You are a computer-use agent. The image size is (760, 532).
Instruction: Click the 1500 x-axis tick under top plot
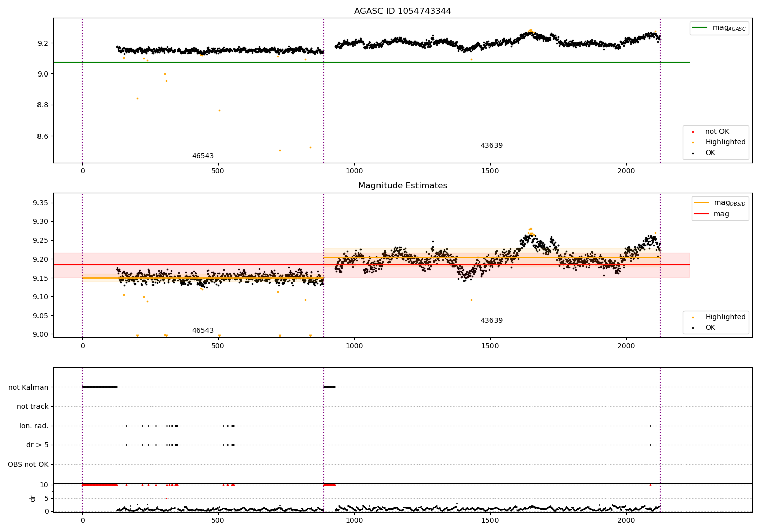coord(490,171)
